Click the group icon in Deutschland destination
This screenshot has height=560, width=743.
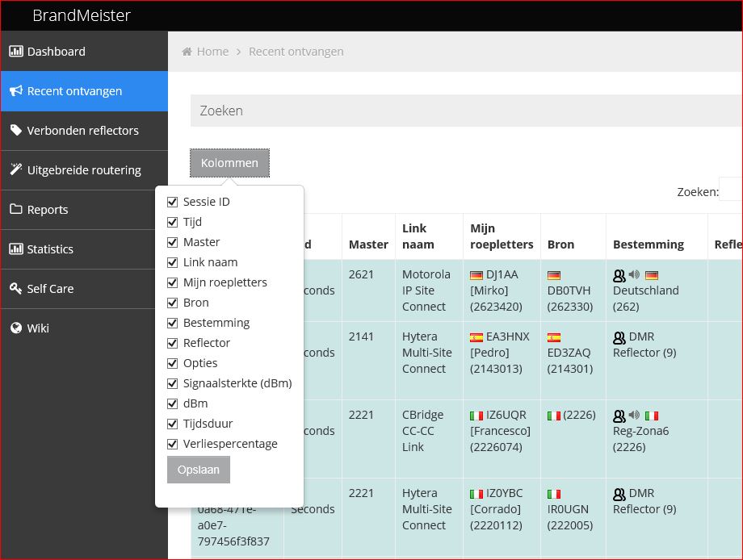[x=619, y=275]
